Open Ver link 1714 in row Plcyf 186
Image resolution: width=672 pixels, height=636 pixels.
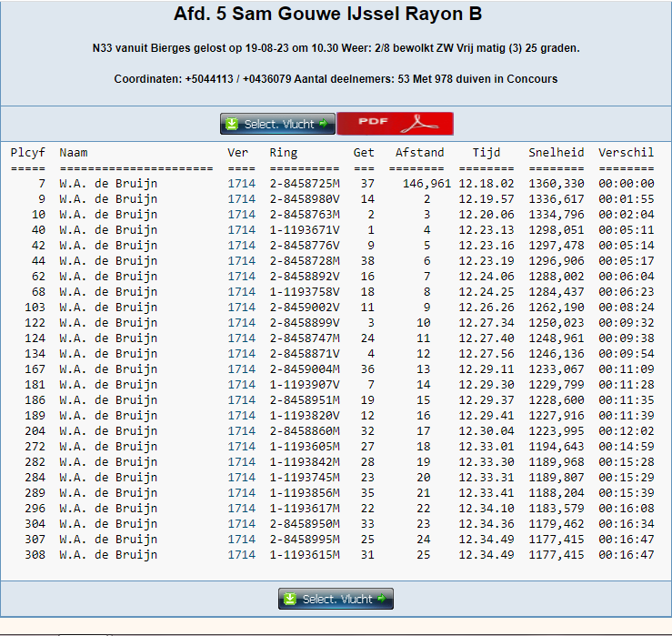pyautogui.click(x=241, y=399)
